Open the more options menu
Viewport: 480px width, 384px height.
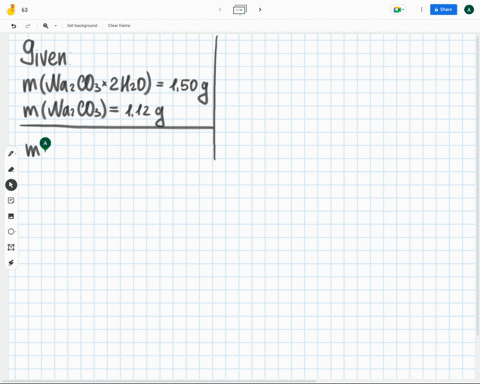click(421, 10)
